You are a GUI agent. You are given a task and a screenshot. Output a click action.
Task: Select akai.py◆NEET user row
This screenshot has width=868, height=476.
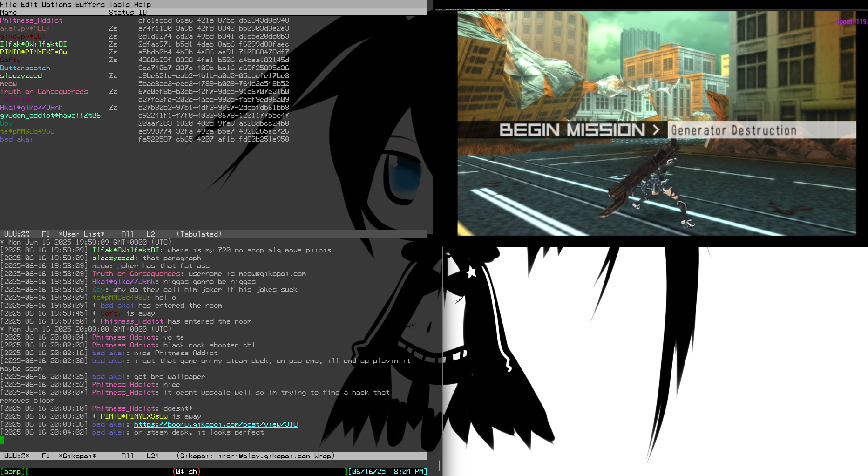tap(25, 28)
